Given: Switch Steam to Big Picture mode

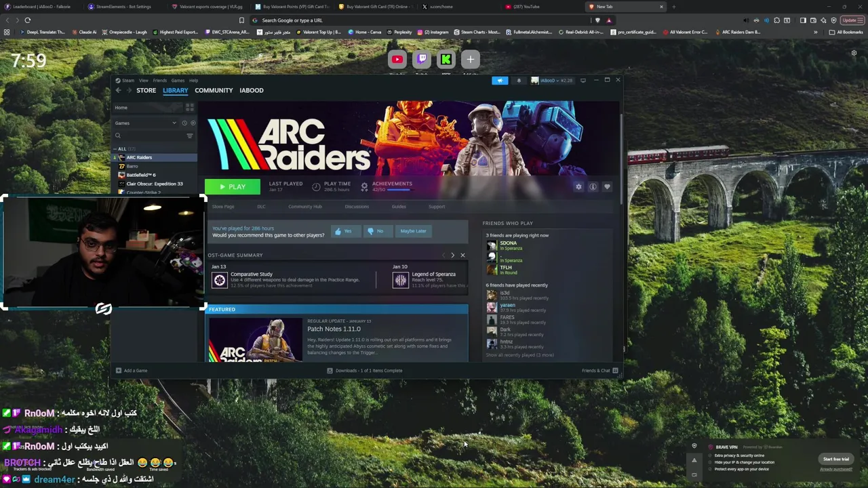Looking at the screenshot, I should tap(583, 81).
